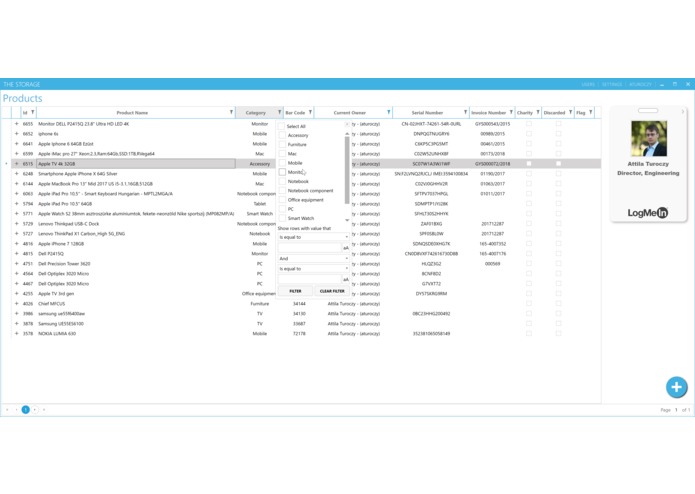Check the Mac filter checkbox
Viewport: 695px width, 494px height.
pyautogui.click(x=282, y=154)
